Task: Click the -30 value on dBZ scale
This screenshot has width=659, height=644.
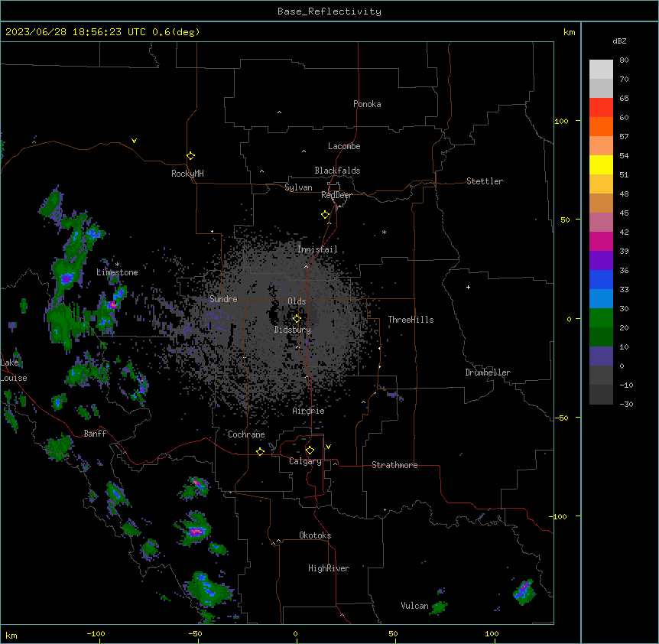Action: pos(626,404)
